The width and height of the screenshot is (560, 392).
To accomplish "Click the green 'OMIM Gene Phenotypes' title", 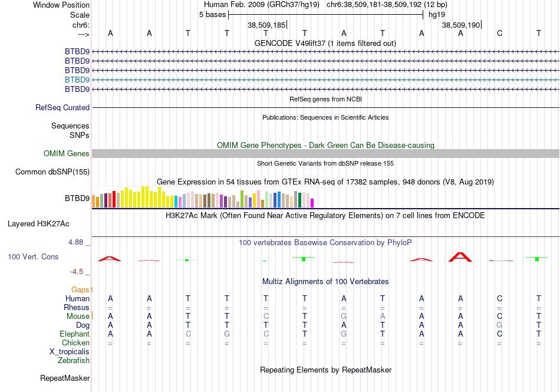I will point(325,145).
